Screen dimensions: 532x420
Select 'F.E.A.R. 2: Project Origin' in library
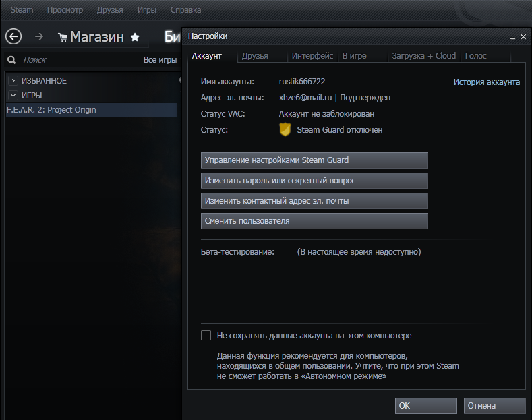pos(91,110)
